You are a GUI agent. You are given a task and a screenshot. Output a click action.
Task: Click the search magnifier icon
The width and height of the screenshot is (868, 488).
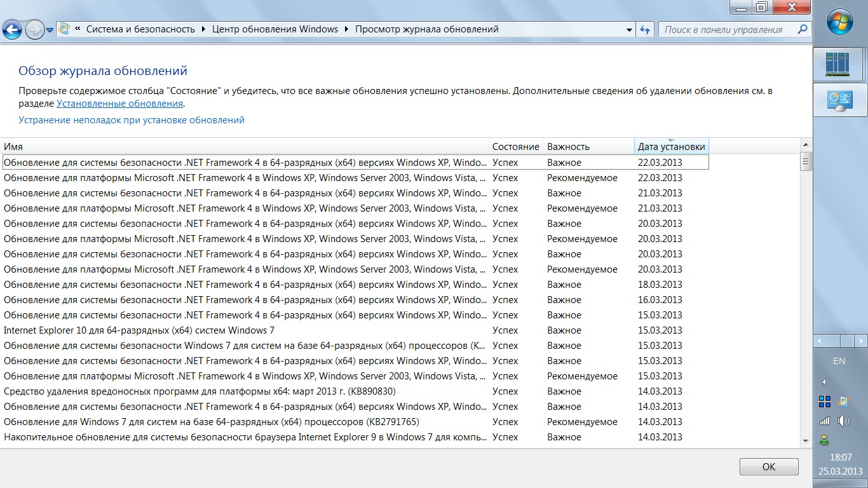[x=803, y=29]
